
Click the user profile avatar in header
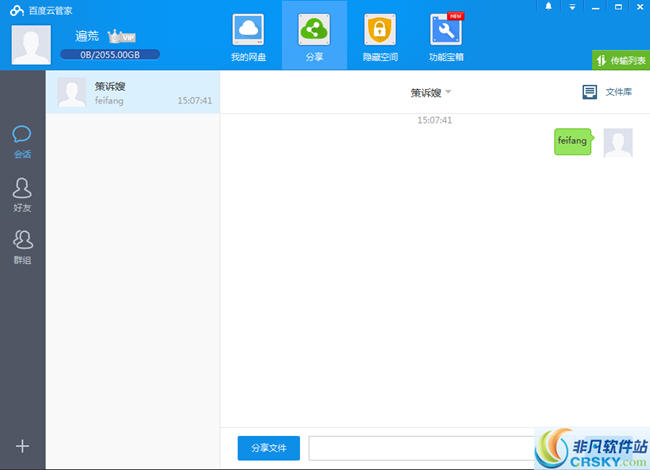pos(31,45)
